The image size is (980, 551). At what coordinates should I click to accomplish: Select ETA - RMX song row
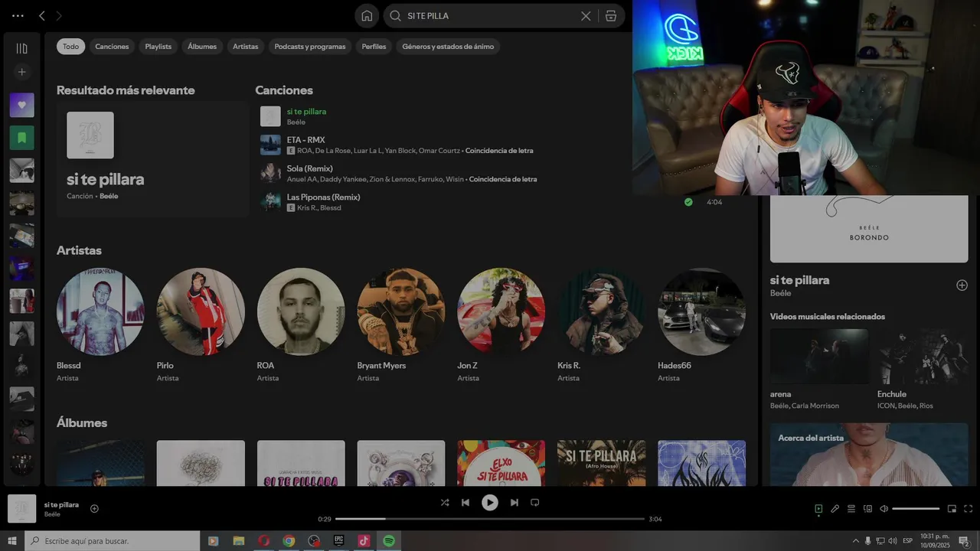[x=490, y=145]
